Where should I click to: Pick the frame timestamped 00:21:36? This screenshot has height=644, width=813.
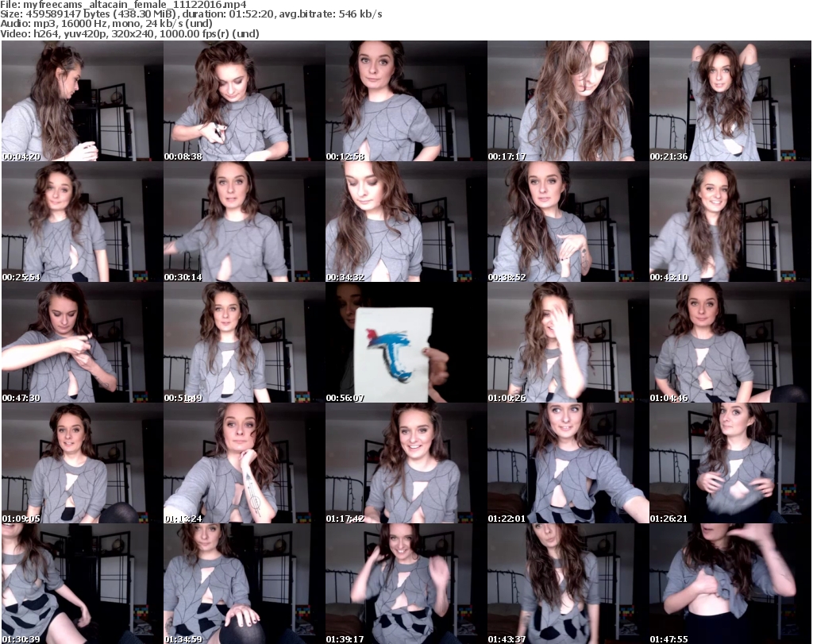tap(730, 101)
